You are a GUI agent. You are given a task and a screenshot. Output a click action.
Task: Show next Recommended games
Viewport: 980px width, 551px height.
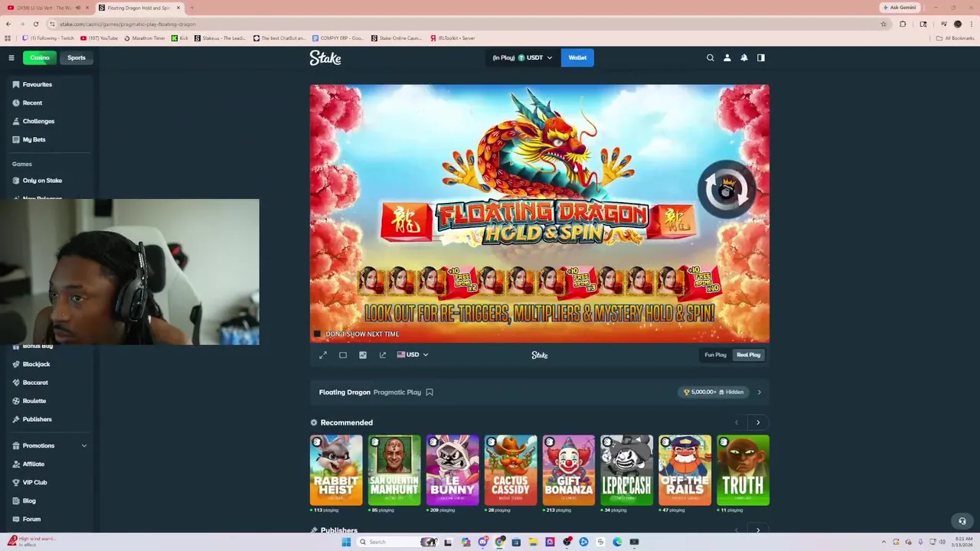[758, 422]
